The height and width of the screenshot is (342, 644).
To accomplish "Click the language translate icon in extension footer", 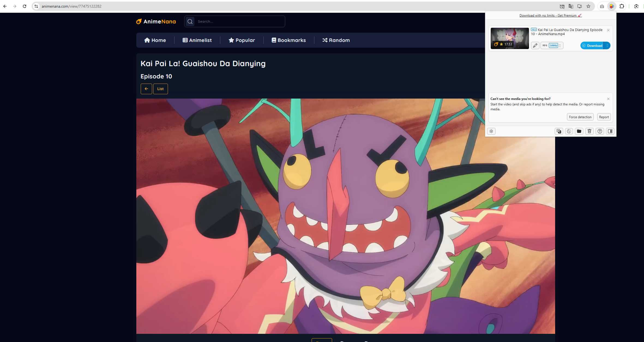I will pos(559,131).
